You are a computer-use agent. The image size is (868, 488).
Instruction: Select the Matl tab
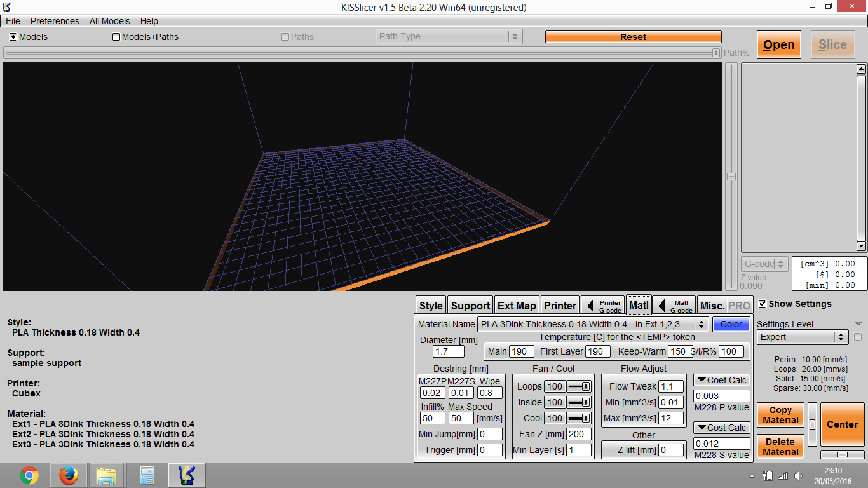[639, 305]
